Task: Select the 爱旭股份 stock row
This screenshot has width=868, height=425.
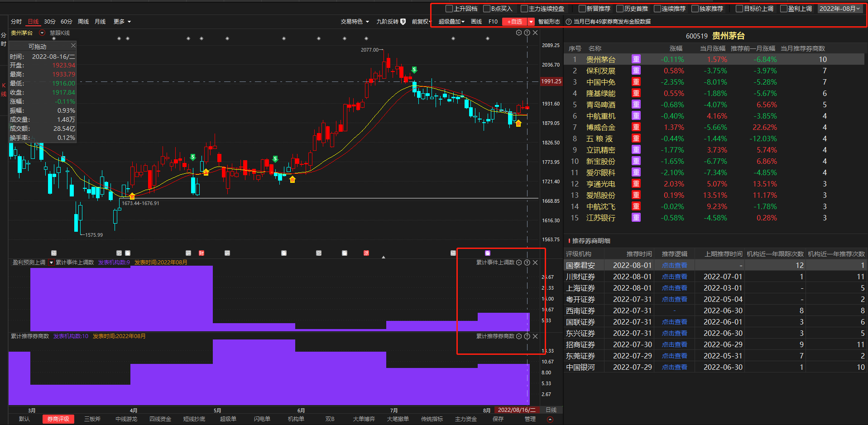Action: pos(714,195)
